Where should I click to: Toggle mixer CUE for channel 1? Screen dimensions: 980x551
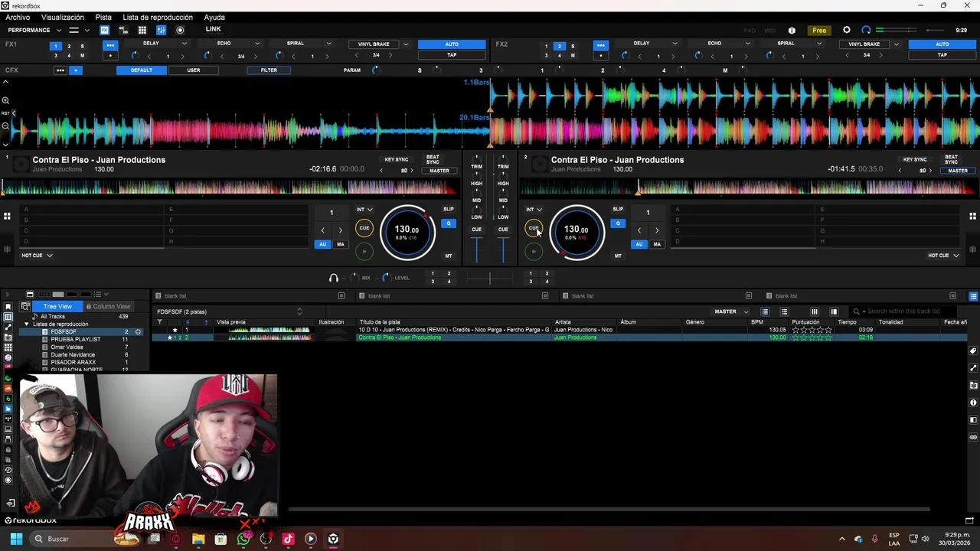coord(476,230)
